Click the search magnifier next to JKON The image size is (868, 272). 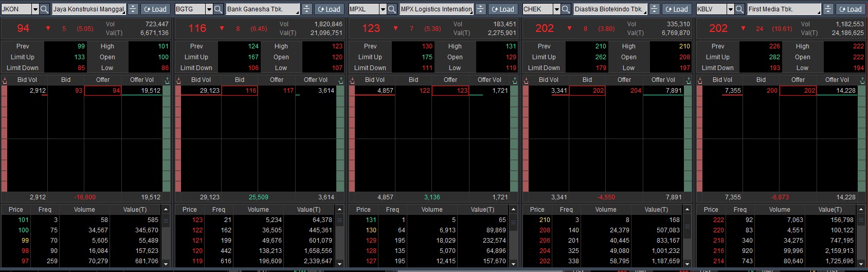(44, 9)
